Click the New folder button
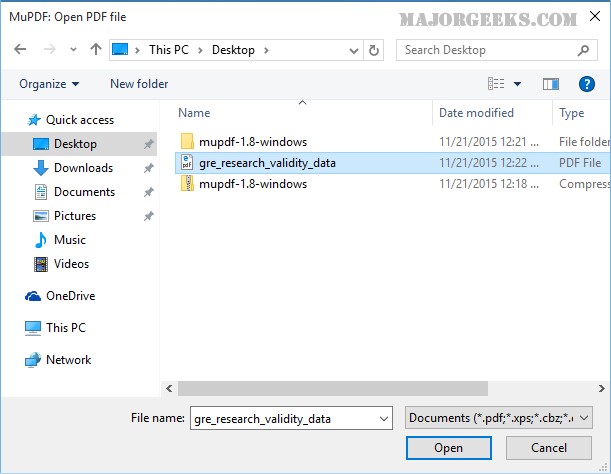Viewport: 611px width, 474px height. click(139, 84)
